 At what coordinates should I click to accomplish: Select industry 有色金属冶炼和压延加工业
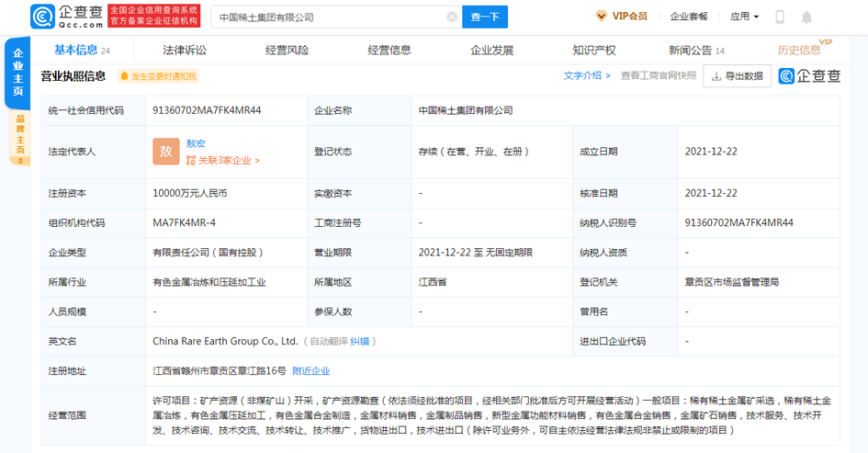coord(209,282)
